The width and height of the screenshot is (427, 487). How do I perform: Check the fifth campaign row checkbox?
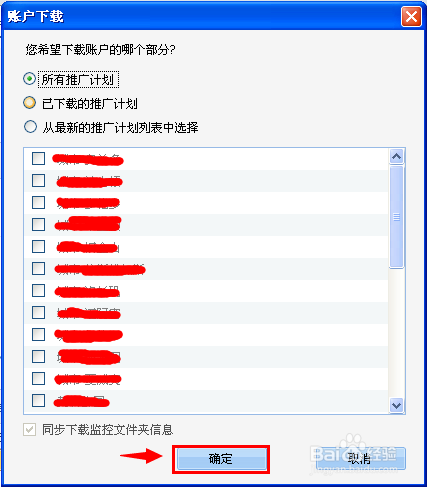[x=38, y=246]
